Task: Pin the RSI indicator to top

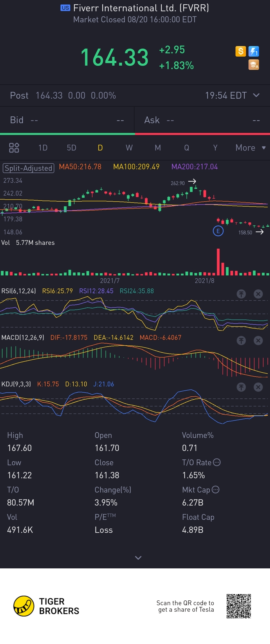Action: click(241, 294)
